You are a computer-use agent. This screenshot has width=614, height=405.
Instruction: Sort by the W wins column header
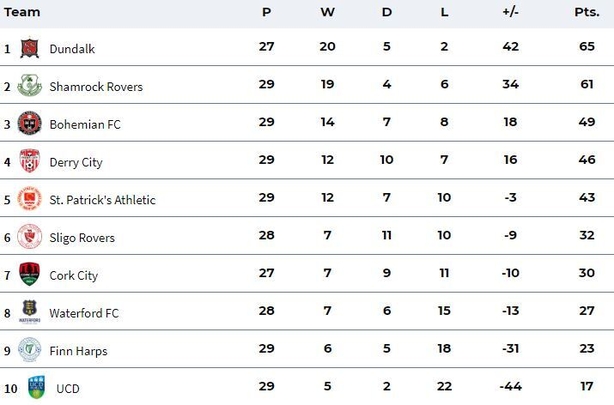(x=327, y=12)
